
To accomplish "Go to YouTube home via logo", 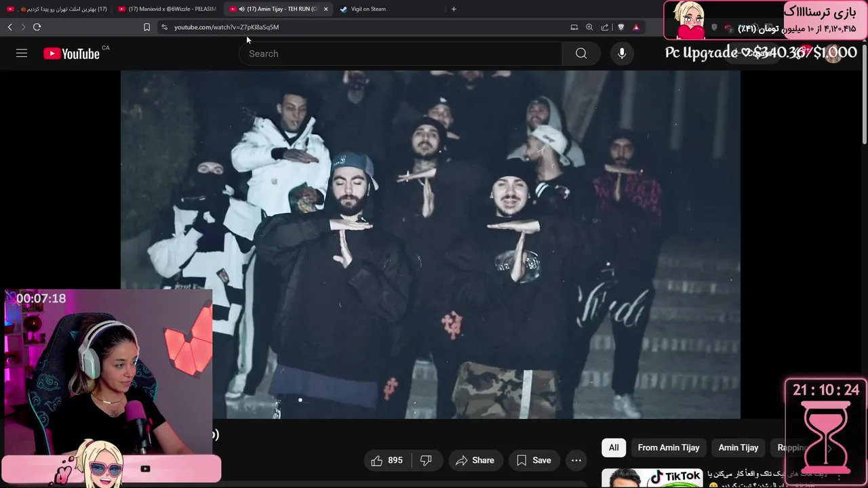I will click(x=72, y=54).
